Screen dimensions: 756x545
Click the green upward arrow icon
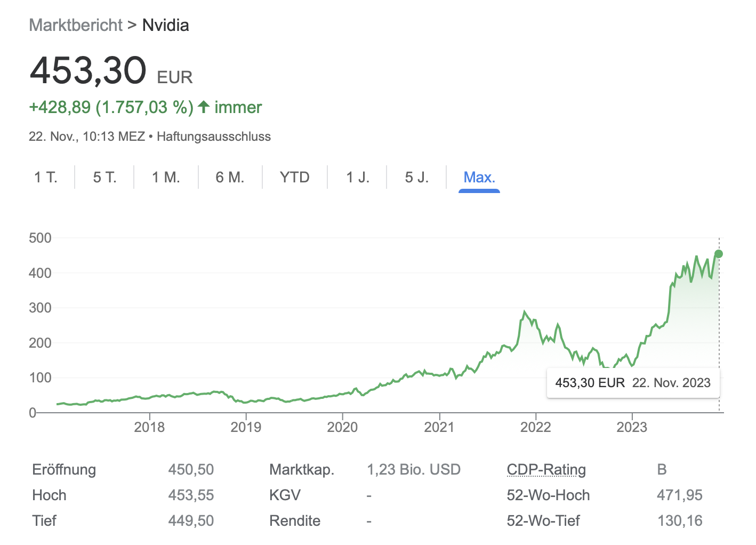(203, 107)
